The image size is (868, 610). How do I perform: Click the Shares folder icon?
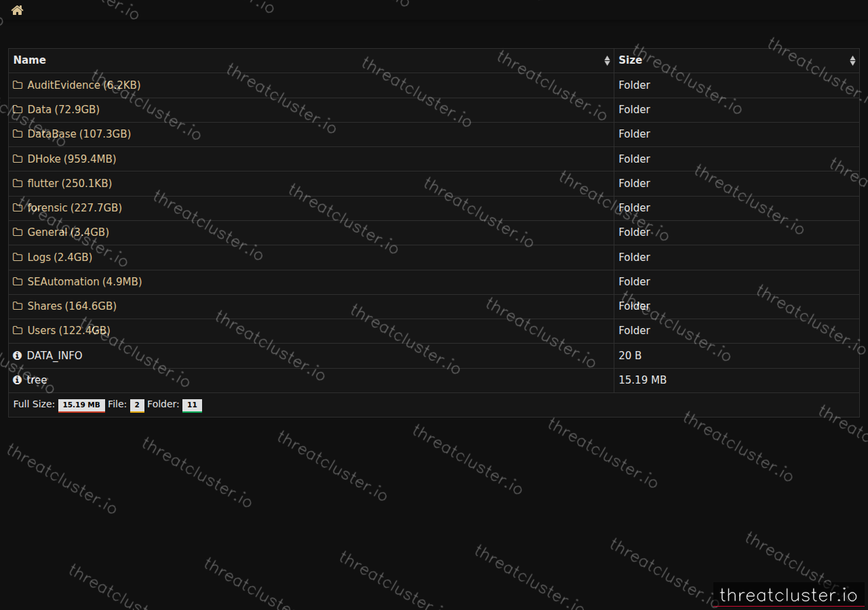click(x=18, y=306)
